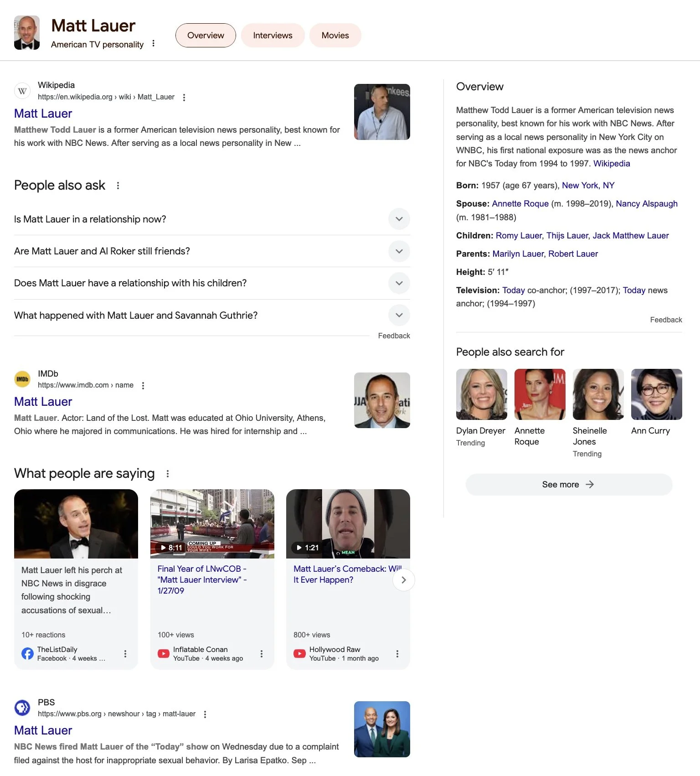700x776 pixels.
Task: Click the three-dot menu beside PBS URL
Action: 205,714
